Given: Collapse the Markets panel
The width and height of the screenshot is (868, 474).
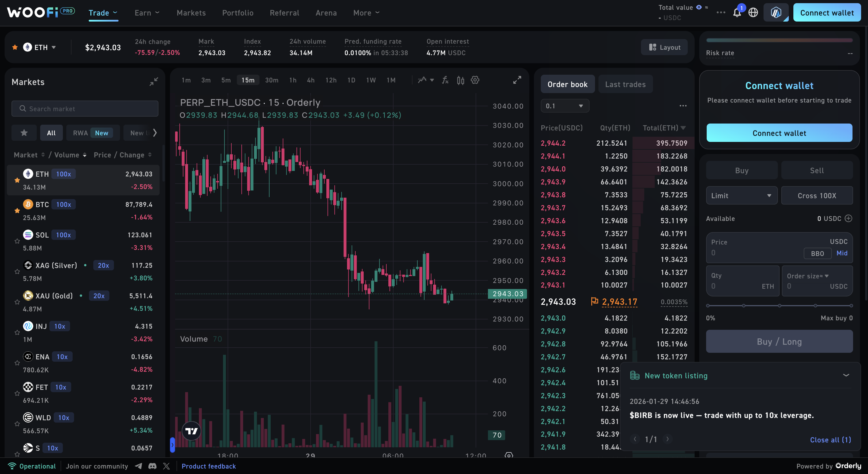Looking at the screenshot, I should pyautogui.click(x=154, y=82).
